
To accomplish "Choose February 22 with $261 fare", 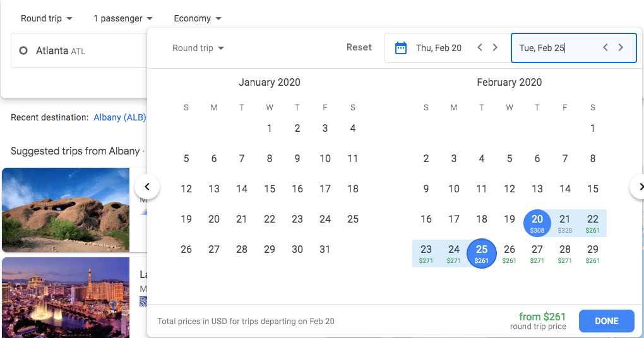I will click(592, 223).
